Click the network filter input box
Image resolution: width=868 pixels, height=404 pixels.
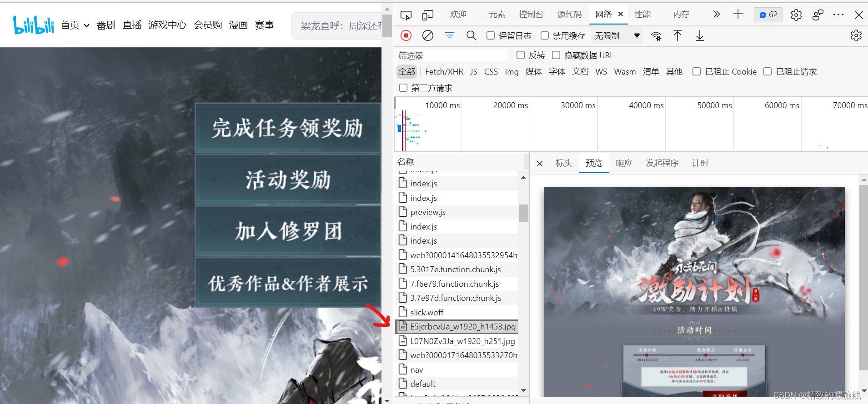pyautogui.click(x=452, y=55)
